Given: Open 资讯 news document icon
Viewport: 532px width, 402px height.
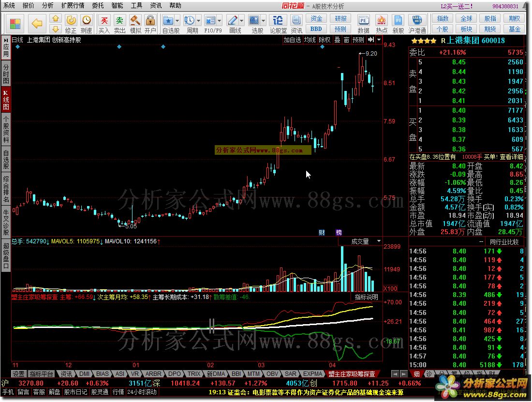Looking at the screenshot, I should [296, 24].
